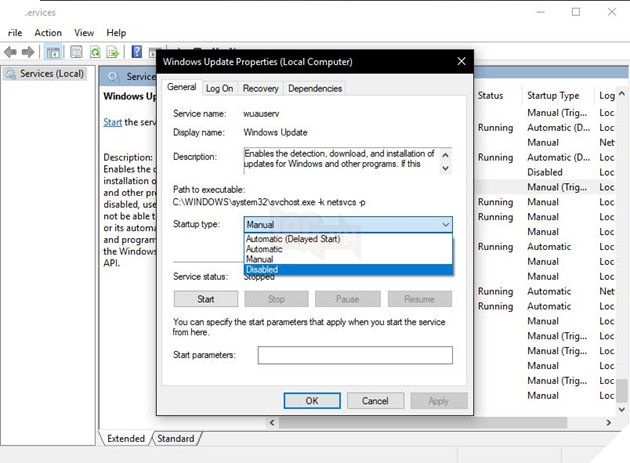
Task: Select Automatic (Delayed Start) option
Action: (291, 240)
